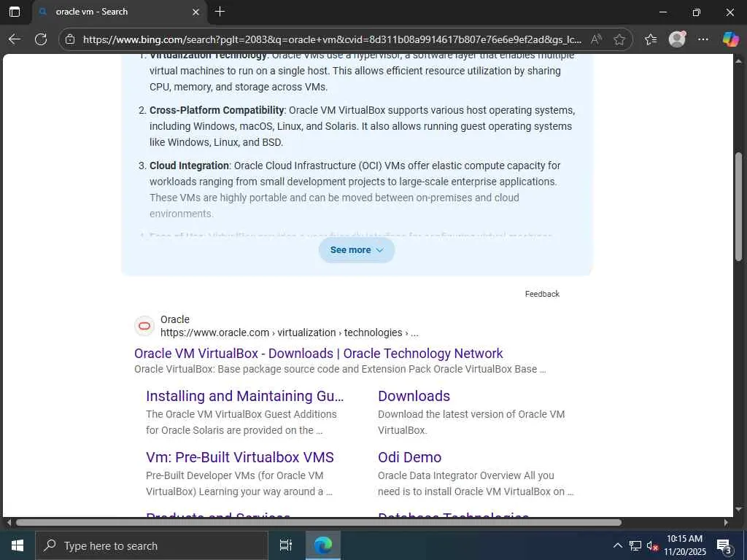Go back using the browser back arrow
The height and width of the screenshot is (560, 747).
(x=15, y=39)
